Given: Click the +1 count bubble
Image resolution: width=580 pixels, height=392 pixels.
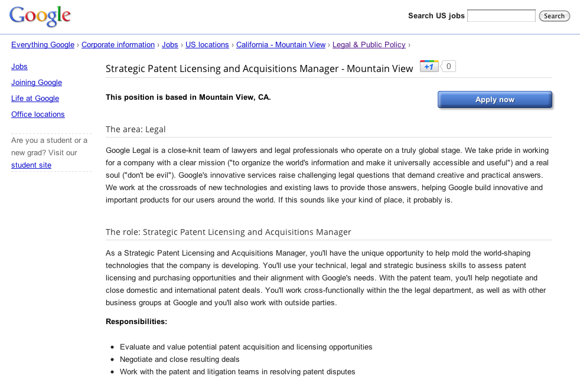Looking at the screenshot, I should 449,67.
